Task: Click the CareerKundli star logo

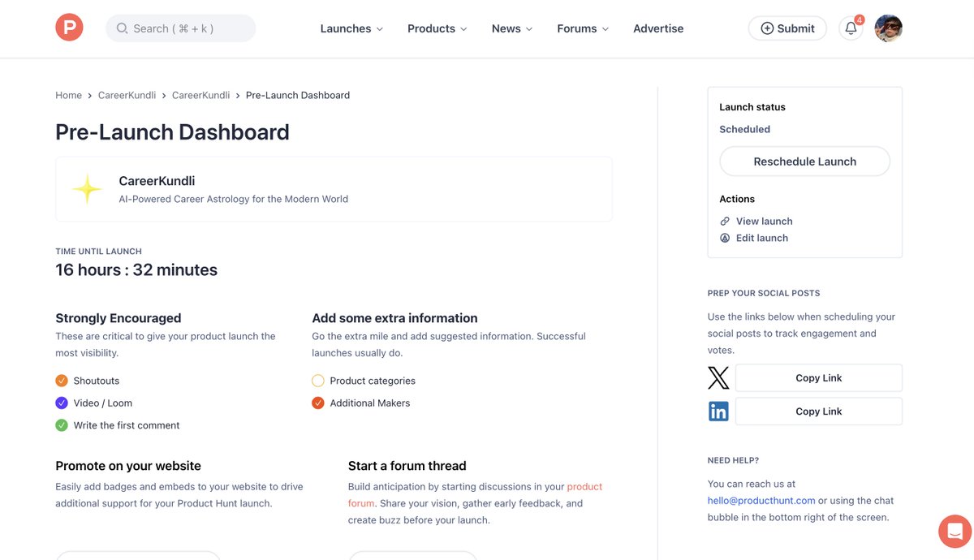Action: 87,189
